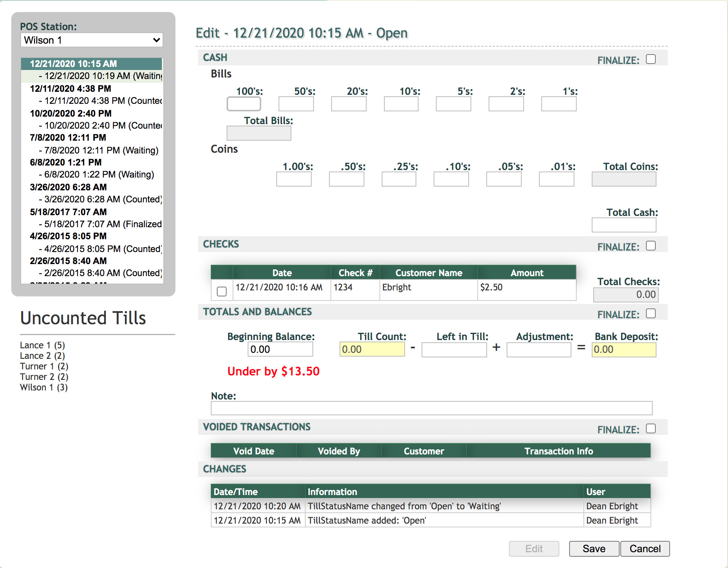This screenshot has height=568, width=728.
Task: Click the Left in Till field
Action: (x=454, y=350)
